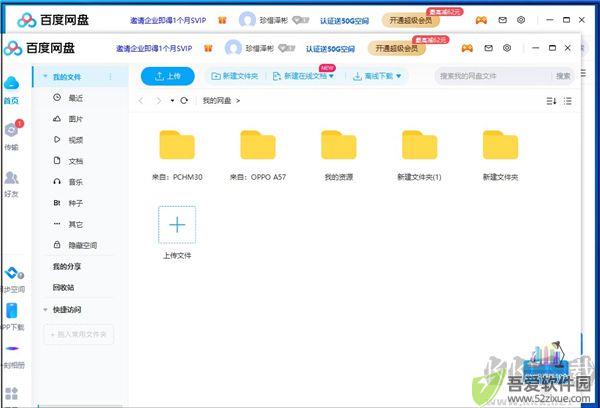Click the 百度网盘 logo in front window
The width and height of the screenshot is (600, 408).
(39, 48)
